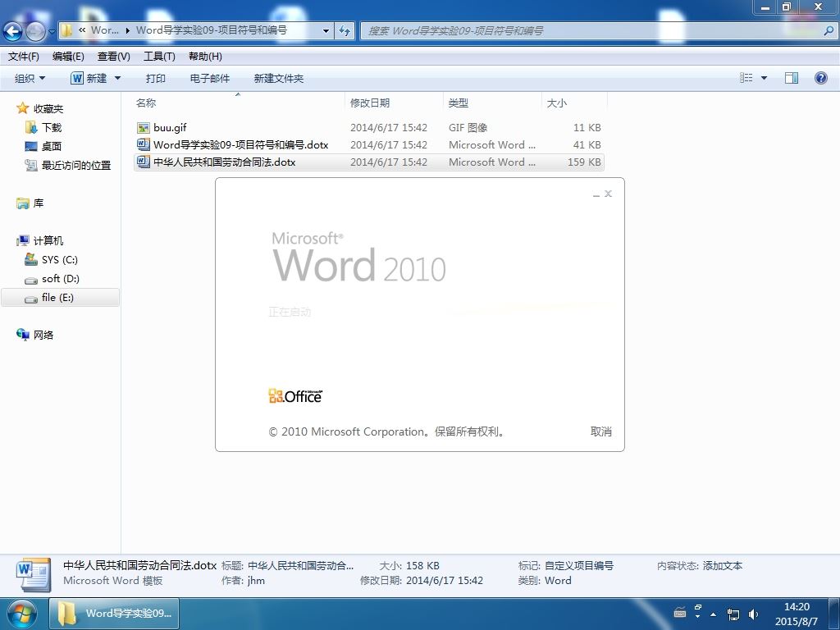
Task: Edit the 标题 field in details pane
Action: tap(300, 566)
